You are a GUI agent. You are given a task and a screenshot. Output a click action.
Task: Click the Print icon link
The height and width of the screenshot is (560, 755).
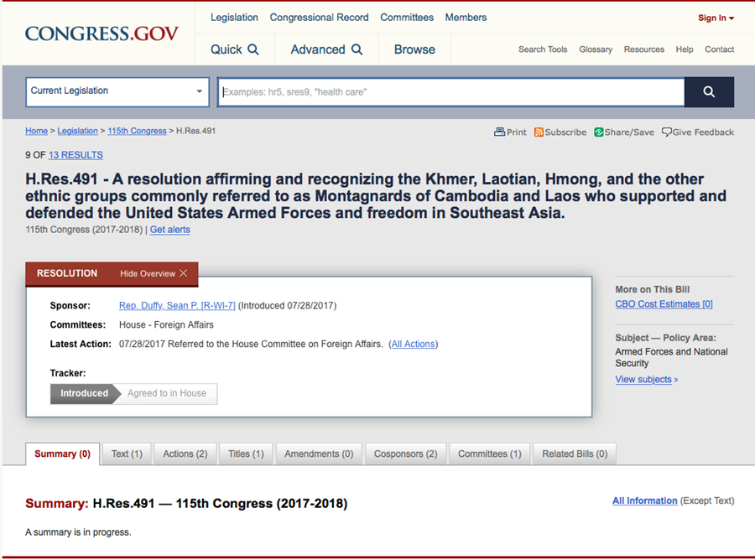click(x=510, y=132)
